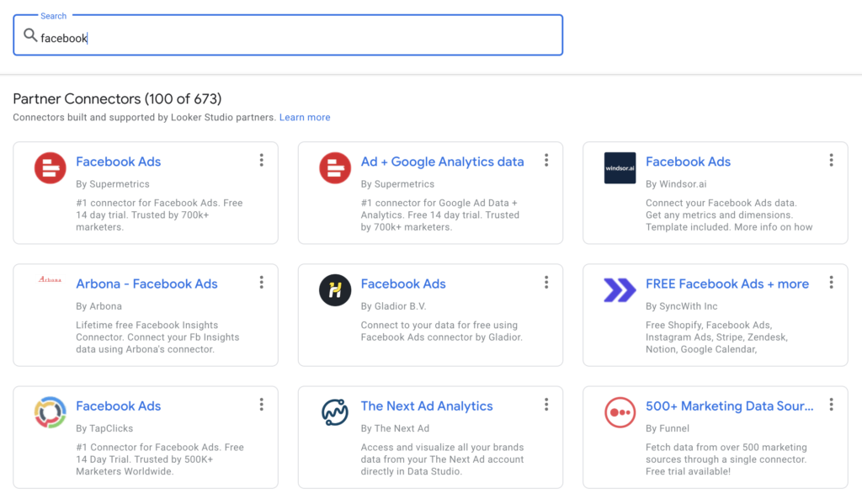Click the Supermetrics logo on Facebook Ads card

[50, 168]
